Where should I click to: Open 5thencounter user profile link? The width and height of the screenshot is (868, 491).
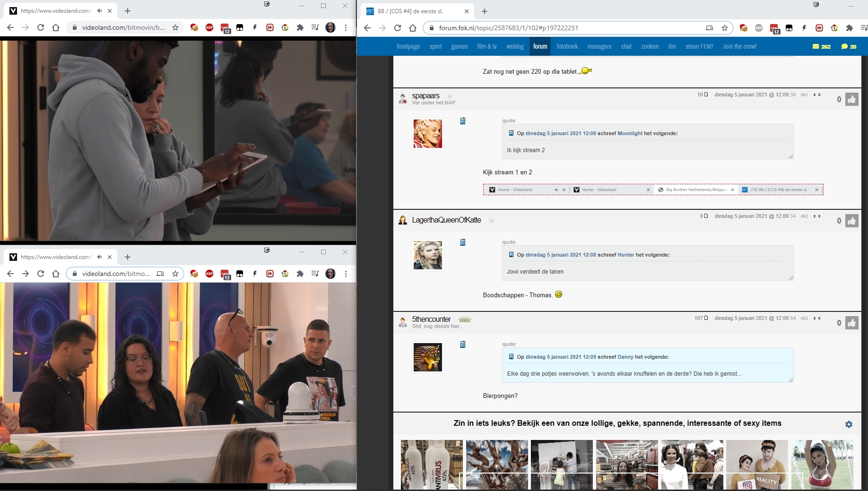tap(431, 319)
